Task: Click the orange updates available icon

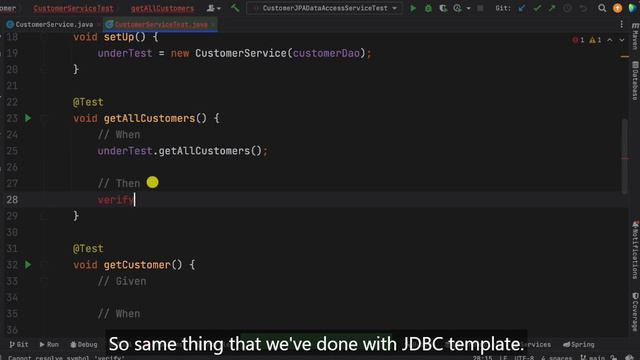Action: point(618,8)
